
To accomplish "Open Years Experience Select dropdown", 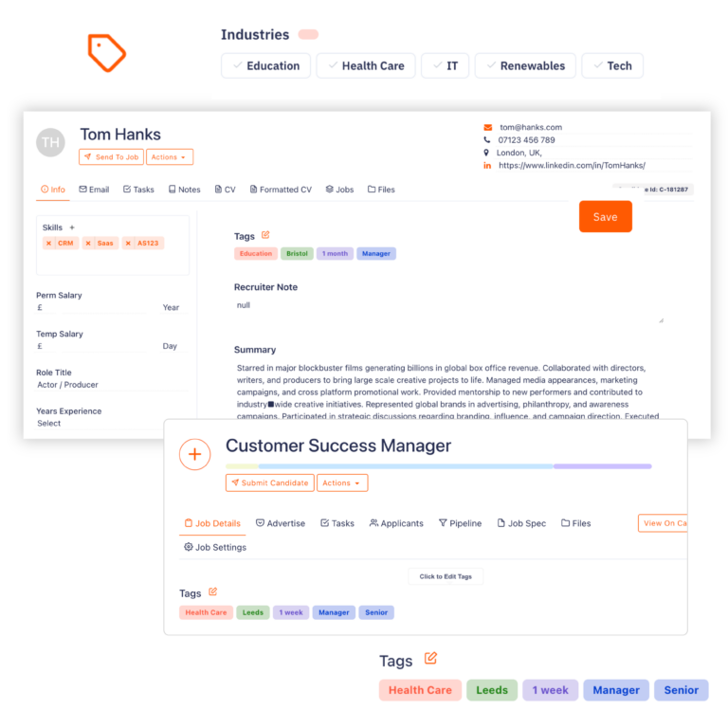I will (112, 423).
